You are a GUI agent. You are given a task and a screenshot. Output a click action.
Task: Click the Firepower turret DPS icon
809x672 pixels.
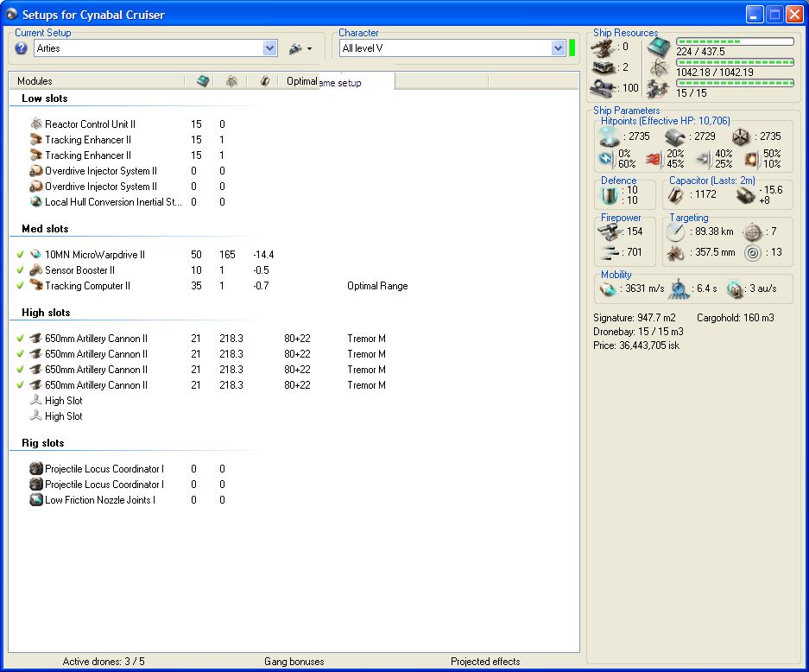[x=610, y=231]
